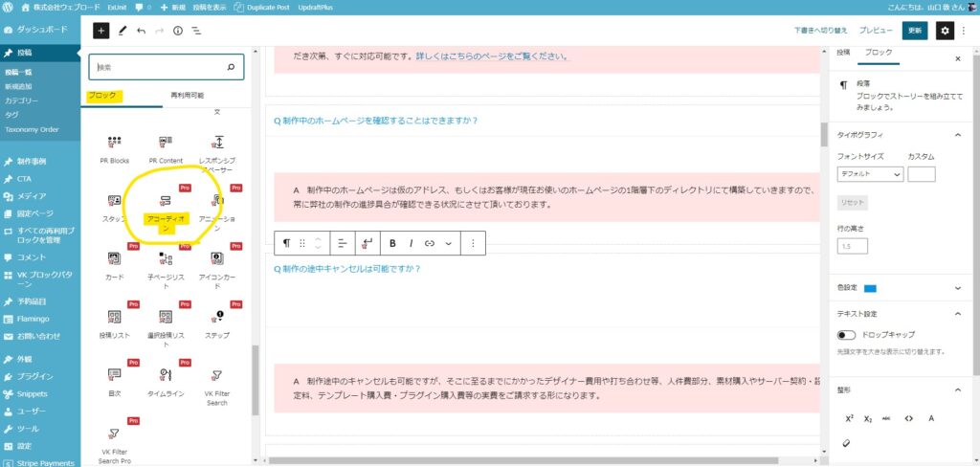Insert the Card block
Screen dimensions: 980x467
click(x=115, y=266)
